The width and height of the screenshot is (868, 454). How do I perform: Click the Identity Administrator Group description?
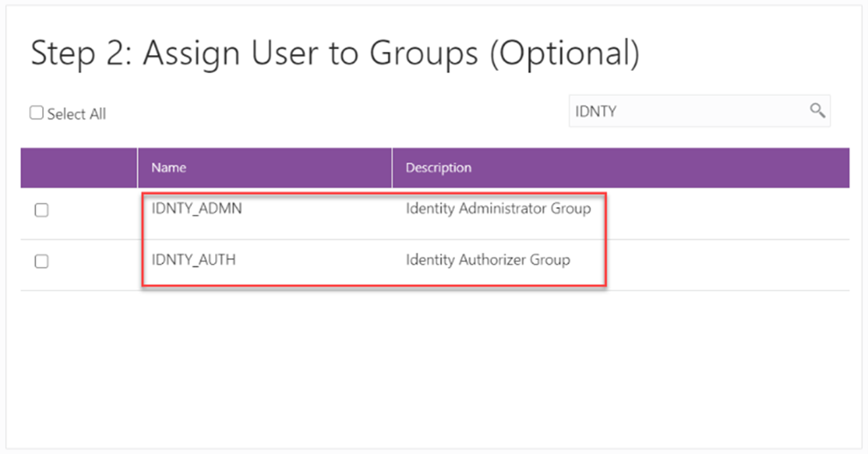[x=498, y=208]
